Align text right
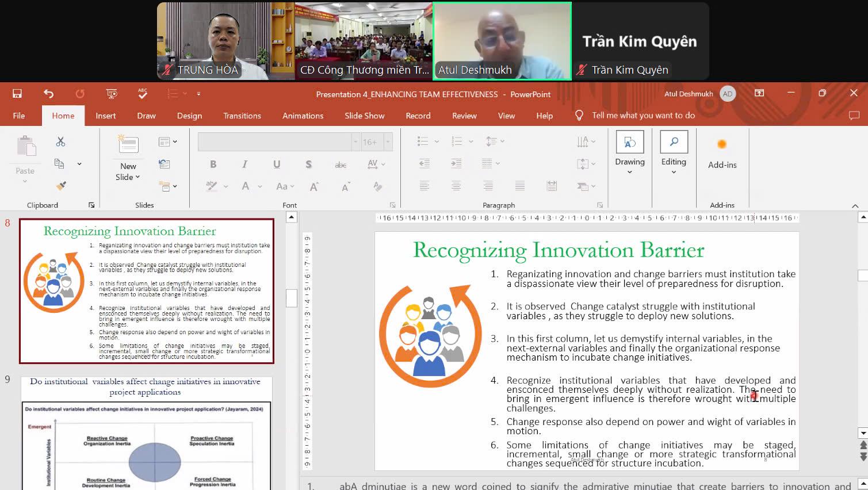The image size is (868, 490). [x=488, y=186]
